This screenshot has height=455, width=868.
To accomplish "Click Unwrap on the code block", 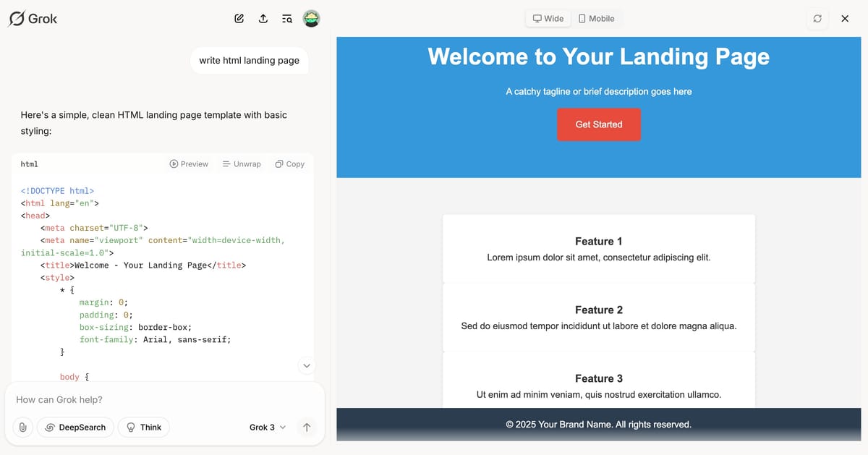I will (x=241, y=163).
